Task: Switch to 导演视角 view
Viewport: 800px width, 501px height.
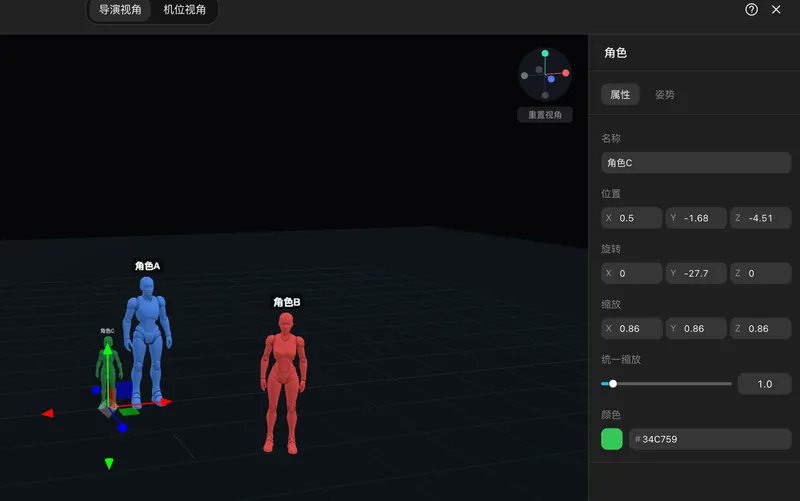Action: pos(120,10)
